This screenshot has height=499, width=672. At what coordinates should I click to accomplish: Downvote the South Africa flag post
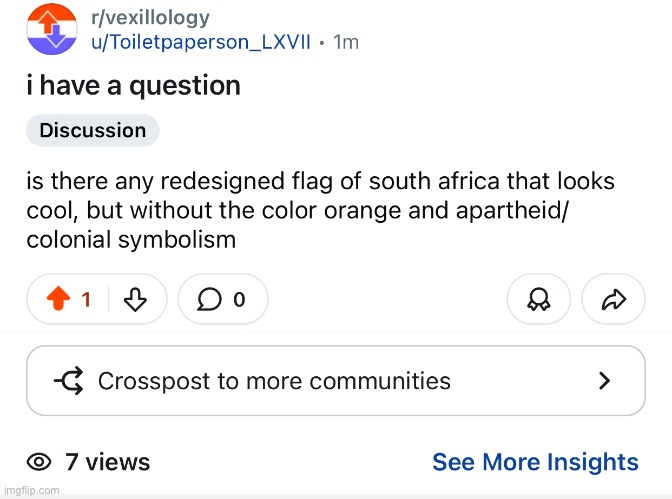pos(135,299)
